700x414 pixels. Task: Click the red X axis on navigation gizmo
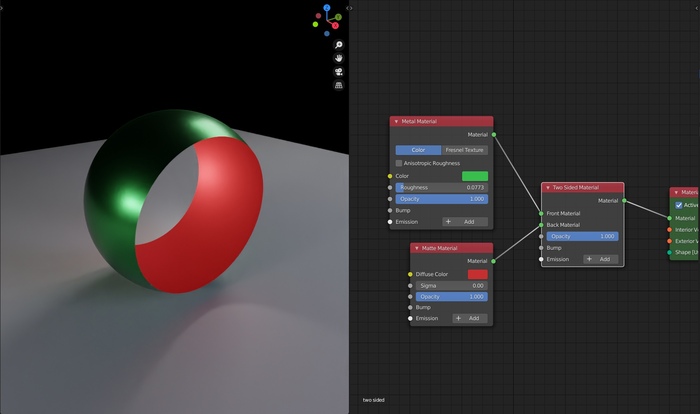335,25
